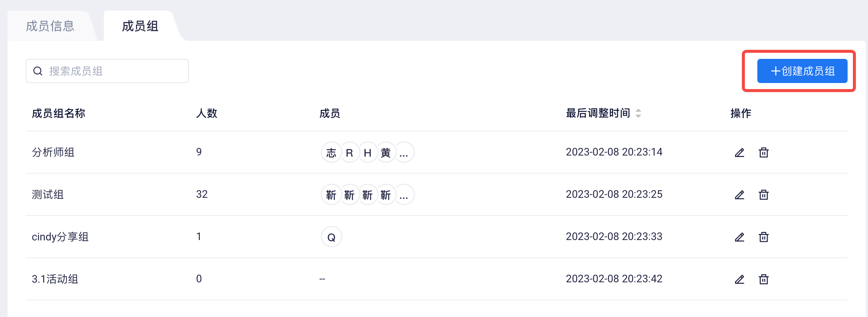Screen dimensions: 868x317
Task: Delete the cindy分享组 group
Action: point(764,237)
